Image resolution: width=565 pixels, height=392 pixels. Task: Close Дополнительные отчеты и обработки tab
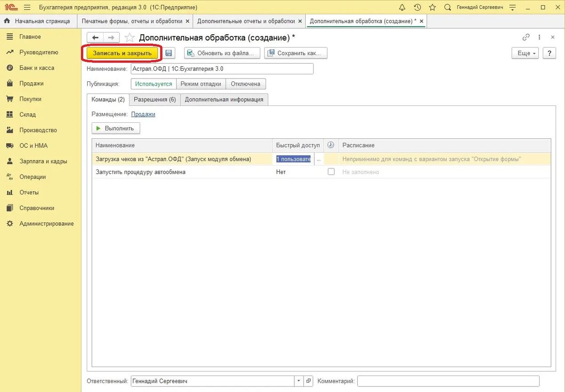pyautogui.click(x=300, y=21)
